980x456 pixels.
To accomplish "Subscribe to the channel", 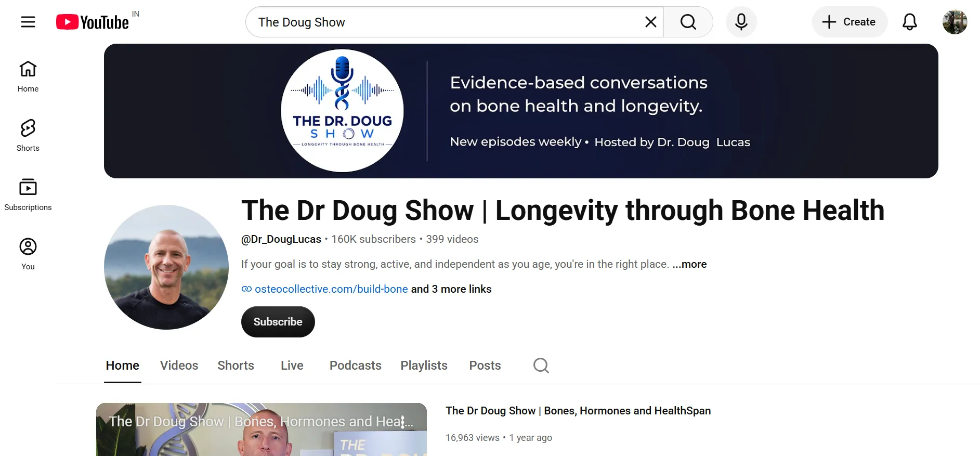I will [x=278, y=322].
